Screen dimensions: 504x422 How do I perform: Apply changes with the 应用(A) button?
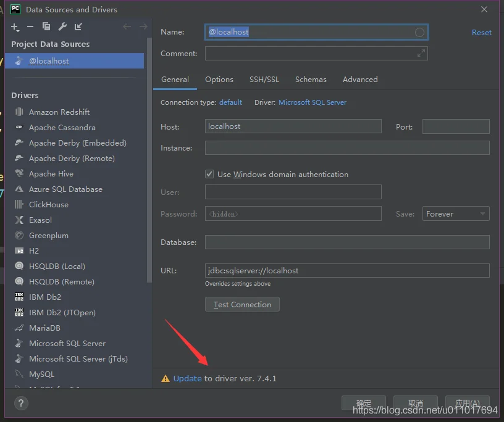(x=468, y=403)
